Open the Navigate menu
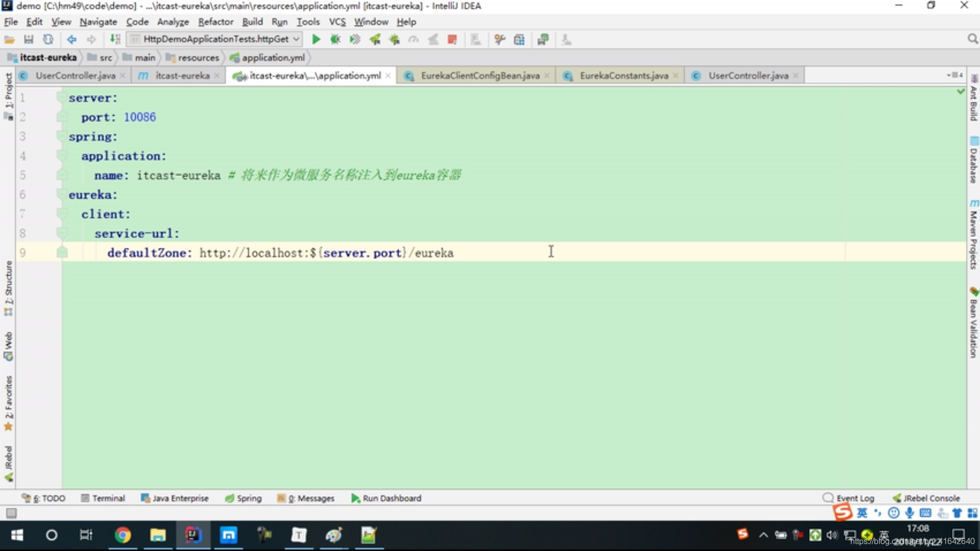The height and width of the screenshot is (551, 980). (98, 22)
